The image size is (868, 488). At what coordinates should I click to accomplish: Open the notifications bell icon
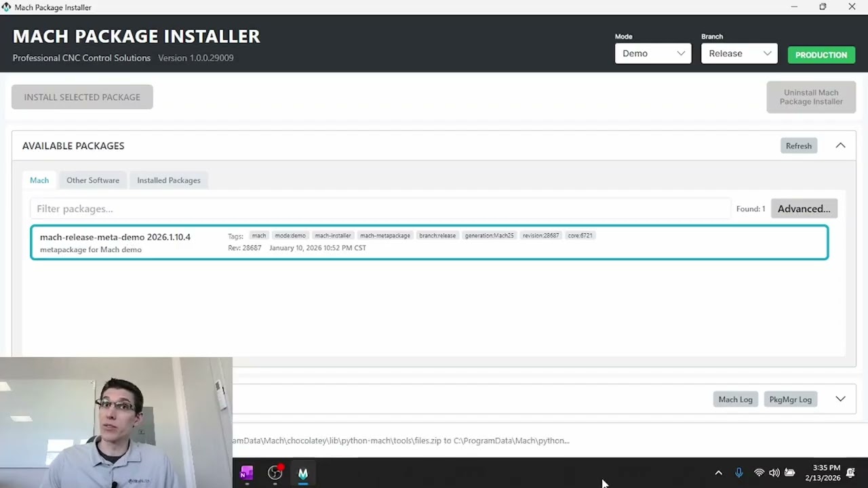850,473
